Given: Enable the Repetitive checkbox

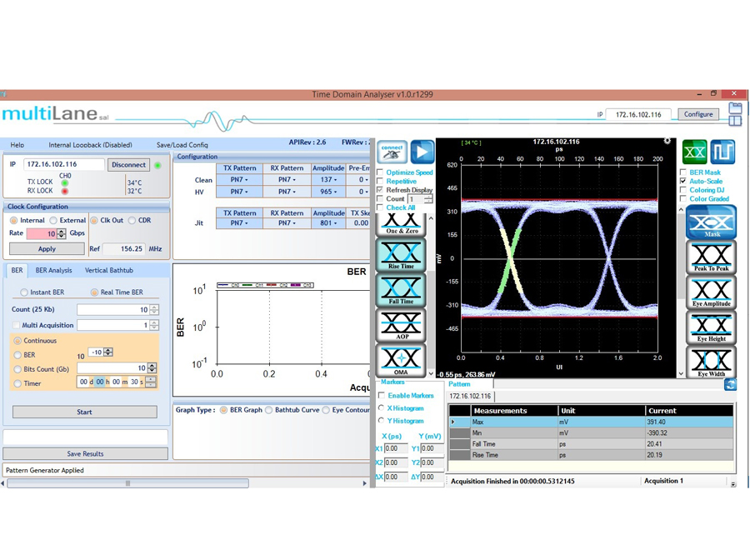Looking at the screenshot, I should click(380, 181).
